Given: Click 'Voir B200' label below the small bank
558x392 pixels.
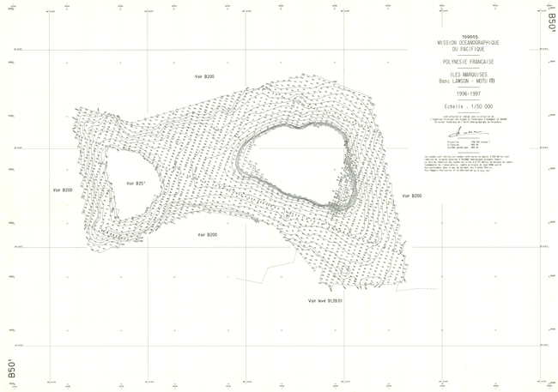Looking at the screenshot, I should (x=207, y=234).
